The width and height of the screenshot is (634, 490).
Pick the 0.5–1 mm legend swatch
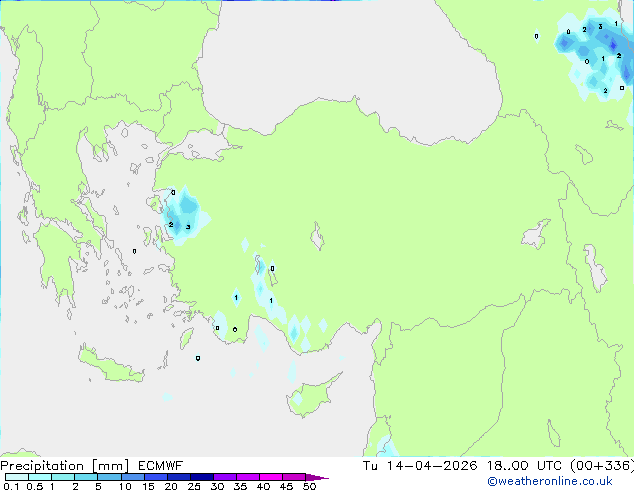click(x=40, y=477)
